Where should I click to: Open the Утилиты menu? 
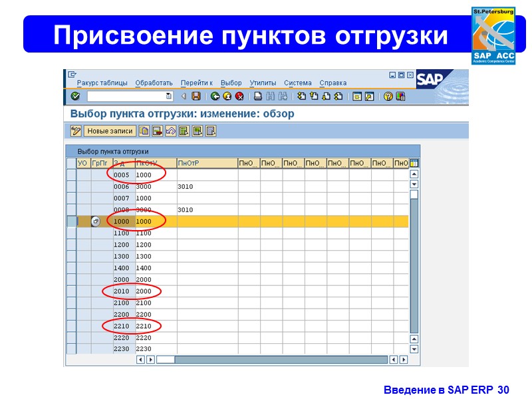tap(263, 82)
